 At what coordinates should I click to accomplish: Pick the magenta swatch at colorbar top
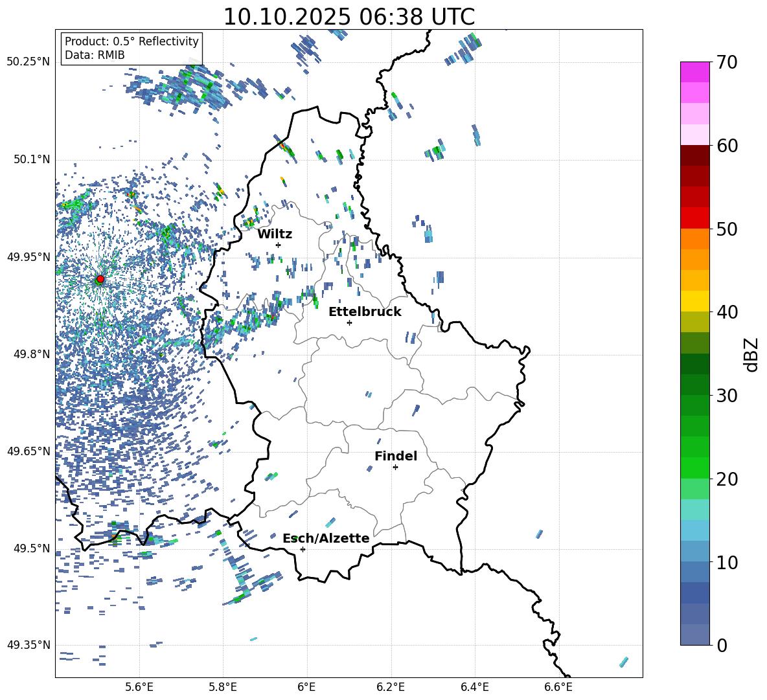(x=695, y=72)
